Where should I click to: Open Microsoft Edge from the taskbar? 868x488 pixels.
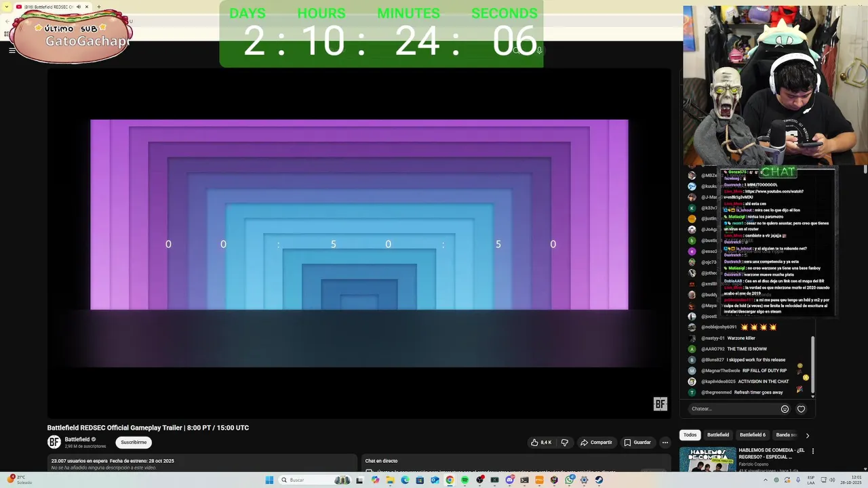point(405,480)
